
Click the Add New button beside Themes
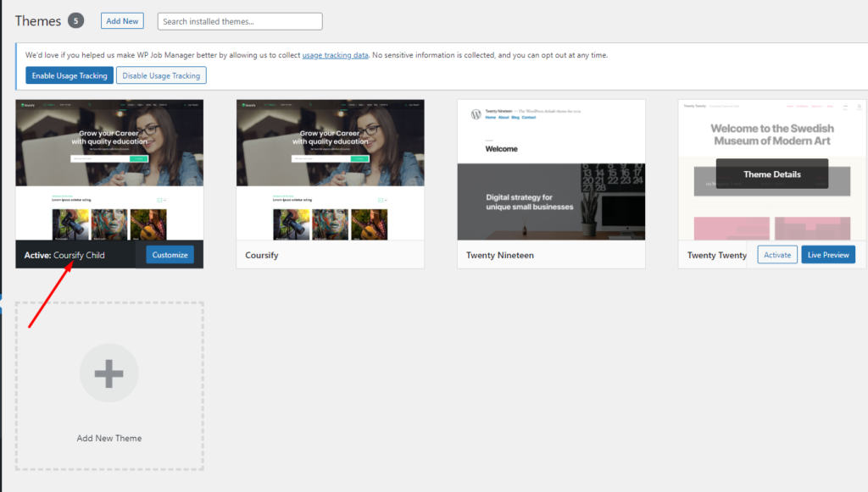point(122,21)
